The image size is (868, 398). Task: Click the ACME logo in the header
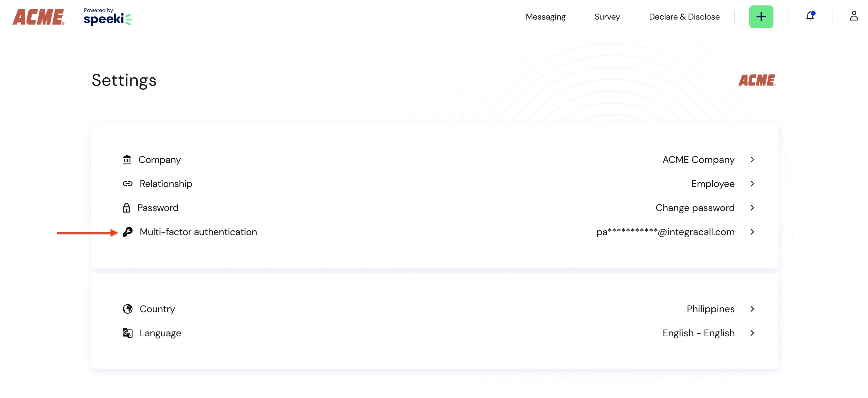click(39, 17)
